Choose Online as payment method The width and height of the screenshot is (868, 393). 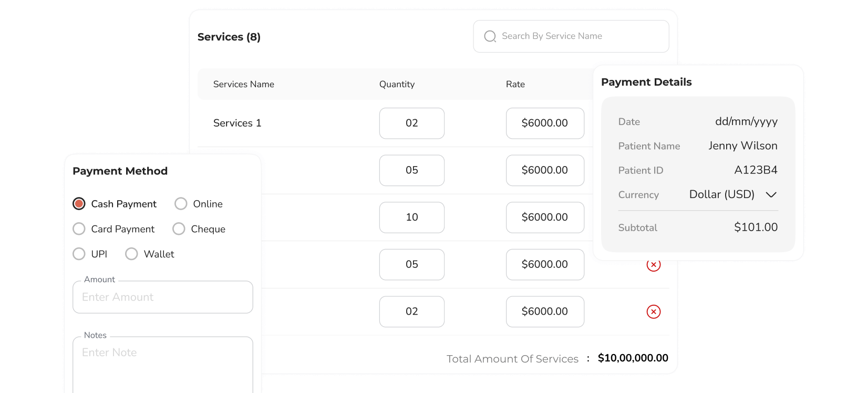point(181,204)
